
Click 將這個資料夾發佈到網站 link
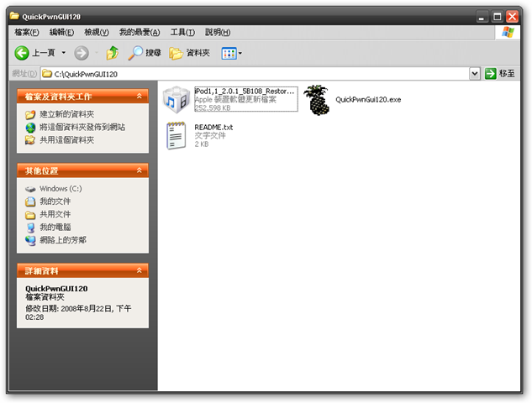82,127
